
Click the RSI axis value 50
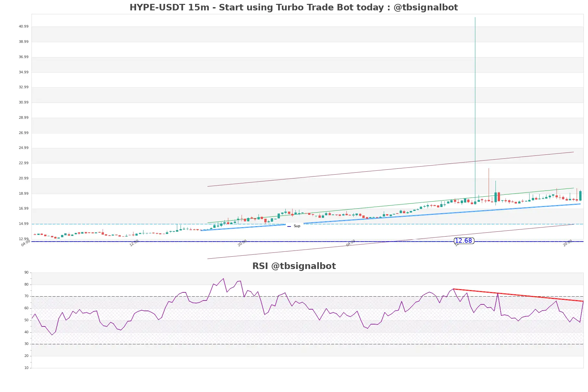(26, 320)
